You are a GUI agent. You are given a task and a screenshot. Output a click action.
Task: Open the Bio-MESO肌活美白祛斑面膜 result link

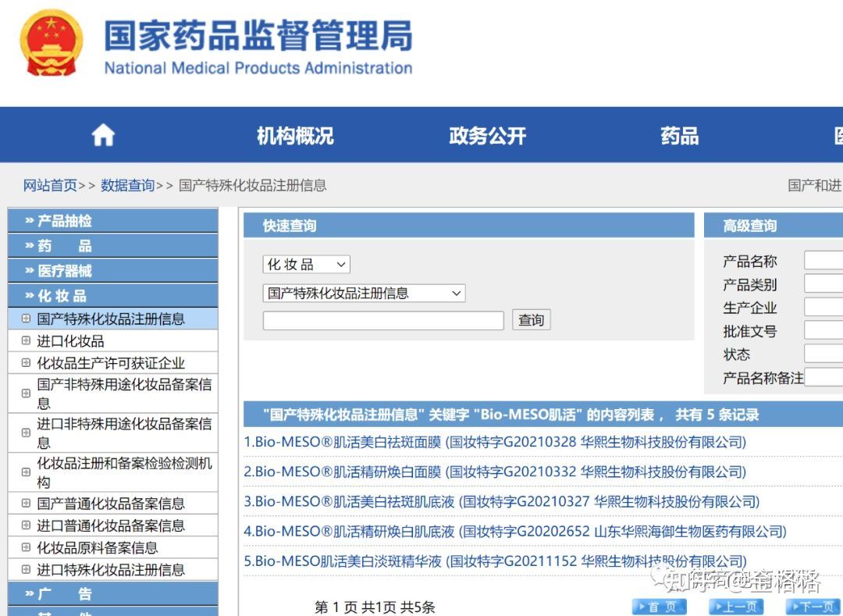click(495, 442)
